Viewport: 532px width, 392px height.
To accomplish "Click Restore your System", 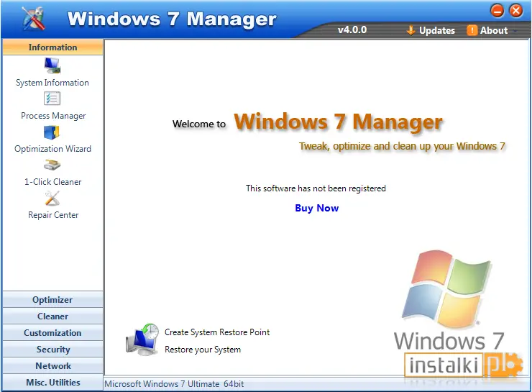I will (203, 350).
